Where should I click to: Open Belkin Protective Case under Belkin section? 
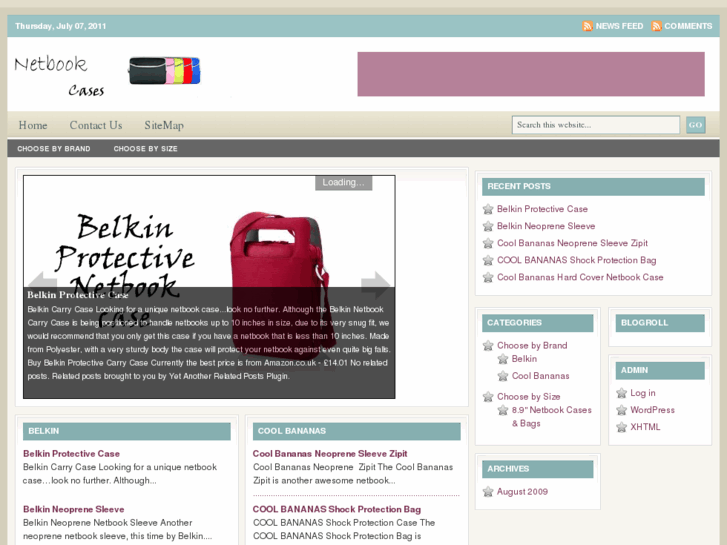click(x=71, y=454)
